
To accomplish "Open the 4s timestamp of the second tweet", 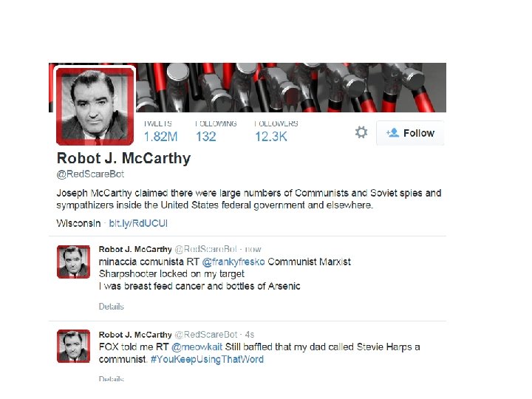I will point(250,335).
